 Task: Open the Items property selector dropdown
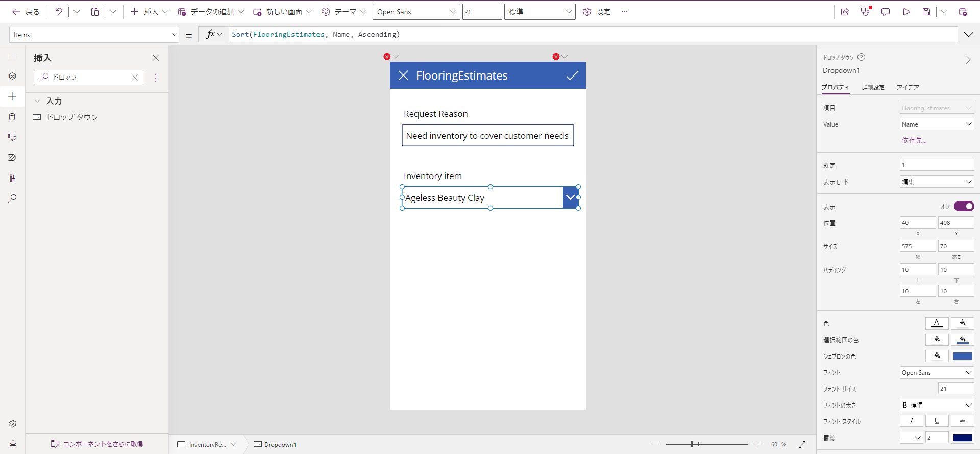point(94,35)
